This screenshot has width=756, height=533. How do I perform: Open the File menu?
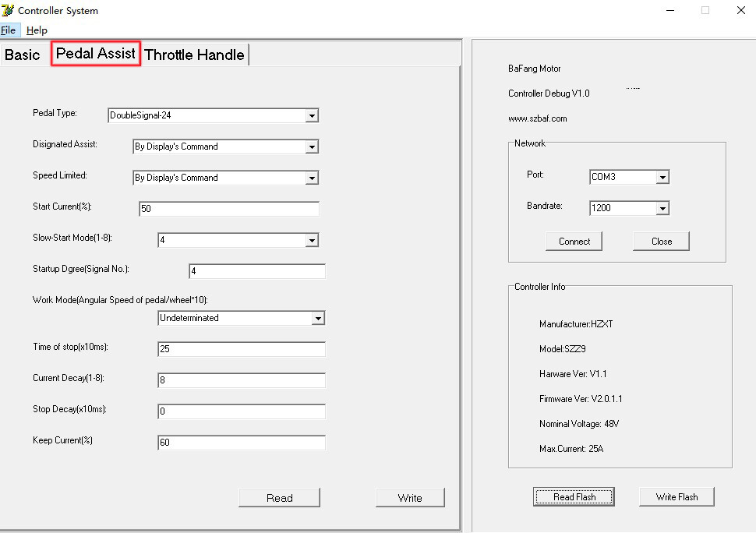(8, 30)
